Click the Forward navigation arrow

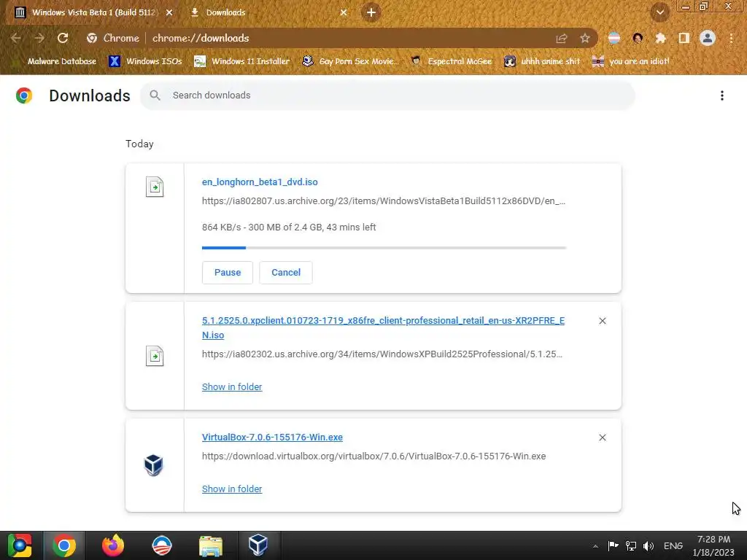pos(39,38)
